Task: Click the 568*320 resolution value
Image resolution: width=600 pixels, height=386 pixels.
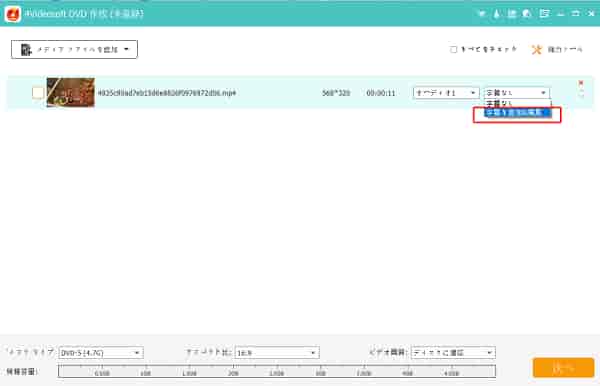Action: tap(336, 93)
